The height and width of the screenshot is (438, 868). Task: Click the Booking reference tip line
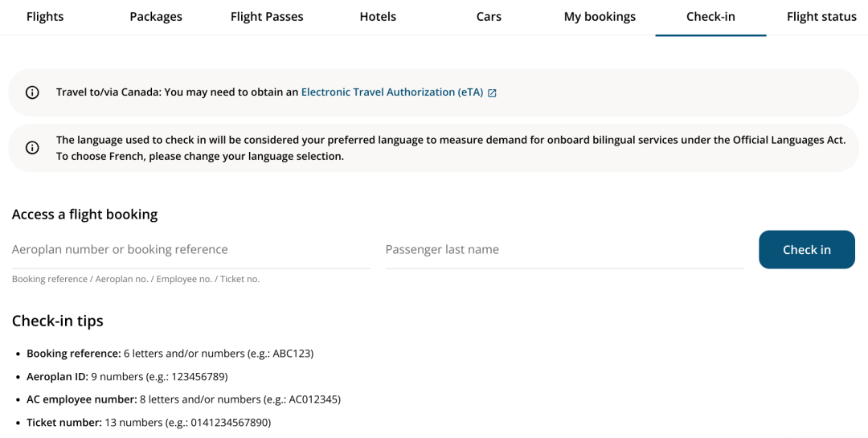170,354
